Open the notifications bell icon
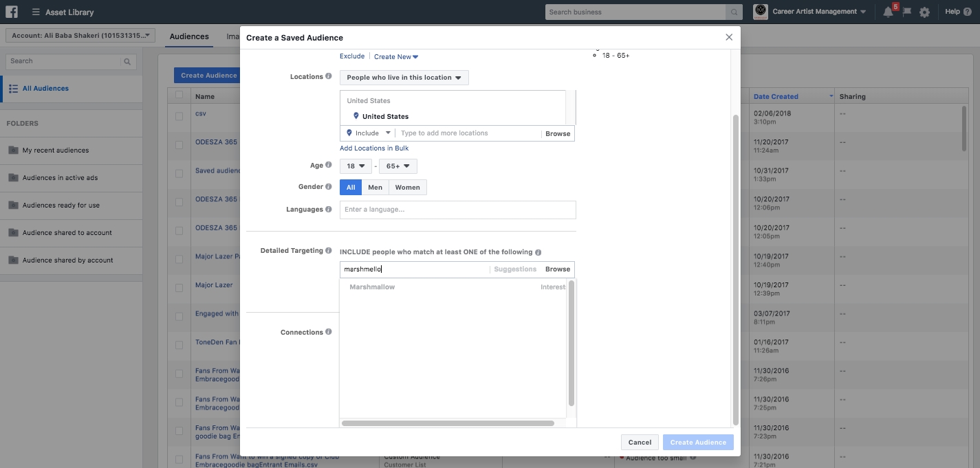 pyautogui.click(x=888, y=12)
